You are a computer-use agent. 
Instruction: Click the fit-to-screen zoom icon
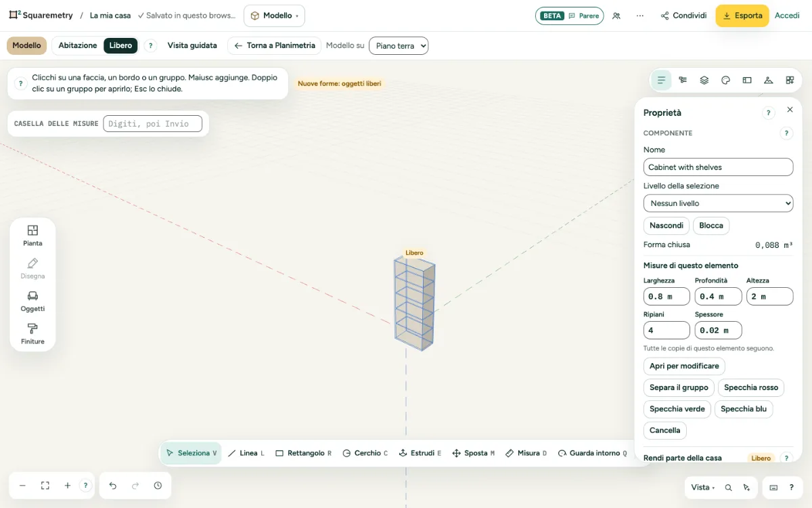45,486
